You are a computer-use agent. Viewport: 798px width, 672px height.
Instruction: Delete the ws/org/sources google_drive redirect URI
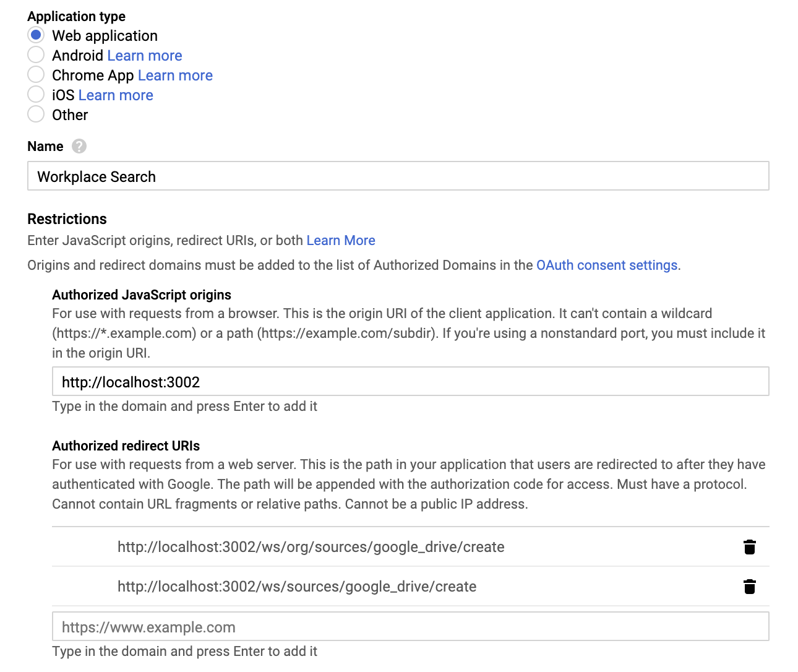coord(749,547)
